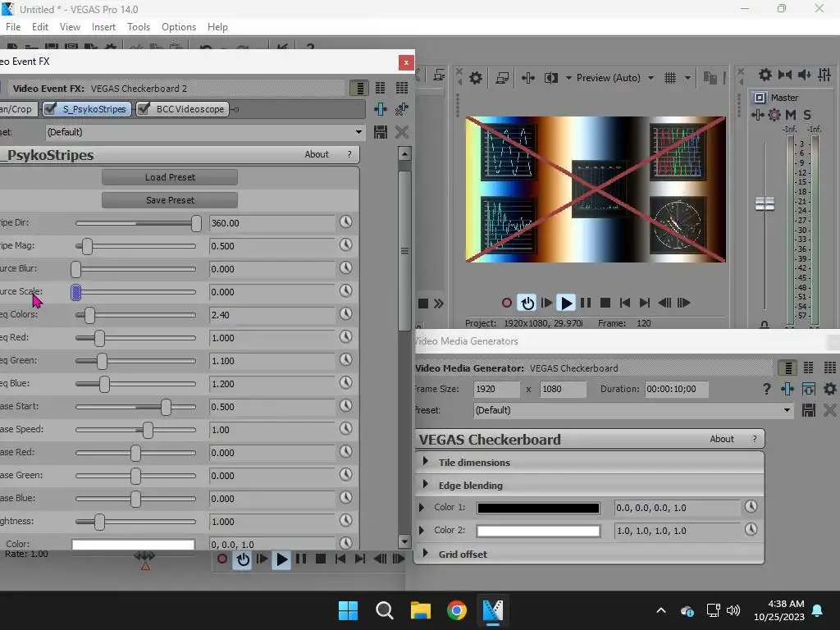Click the Video Output FX icon in preview
Viewport: 840px width, 630px height.
point(527,78)
